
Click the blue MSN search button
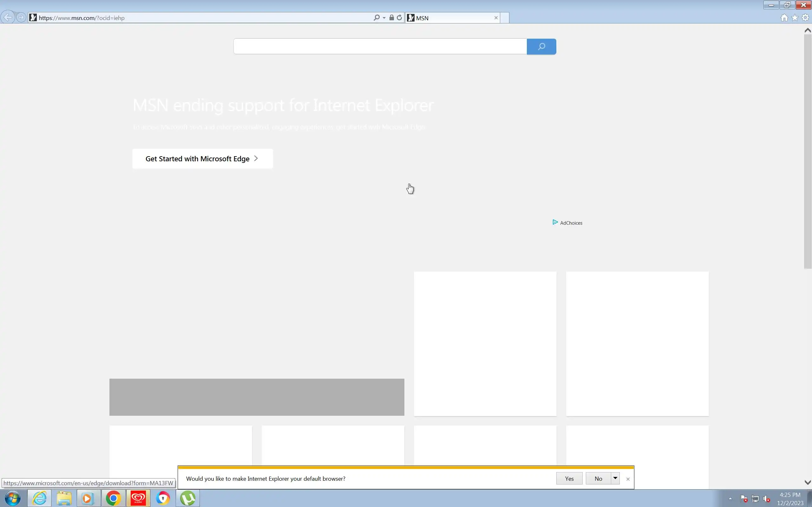(x=541, y=47)
